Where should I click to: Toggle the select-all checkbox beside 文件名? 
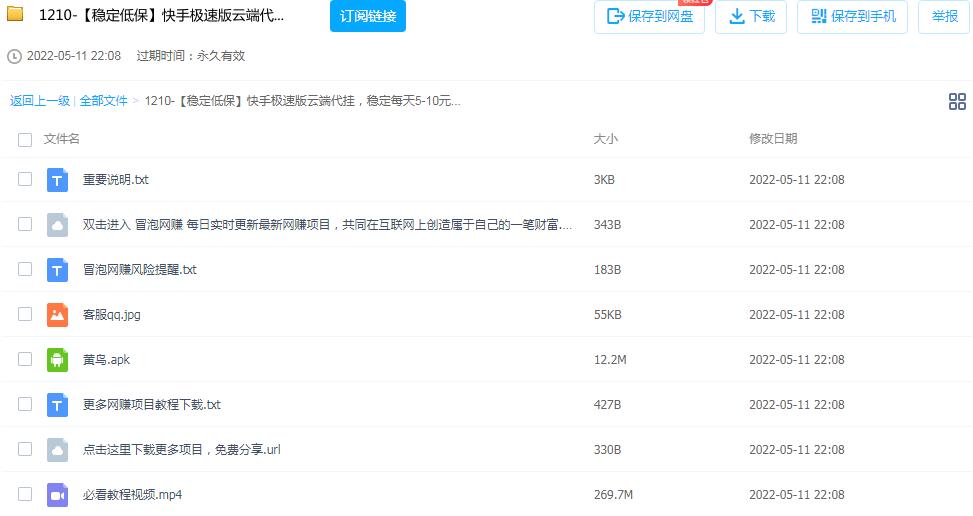click(x=25, y=140)
